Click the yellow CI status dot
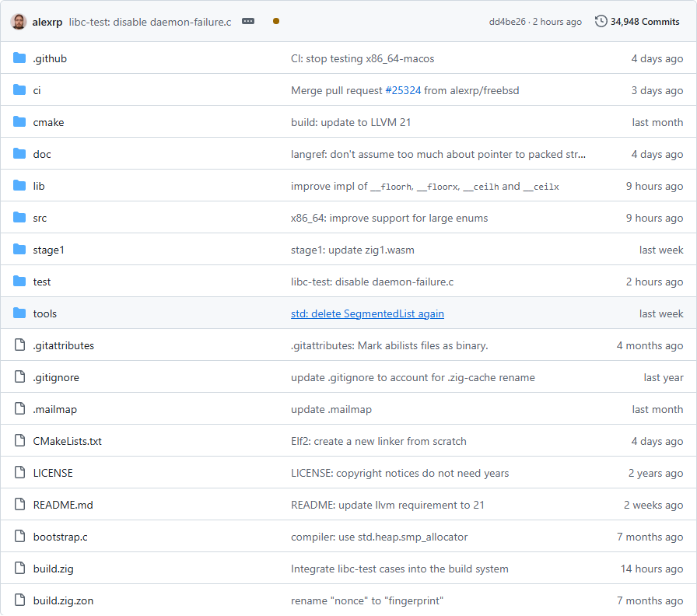This screenshot has width=697, height=616. point(276,22)
